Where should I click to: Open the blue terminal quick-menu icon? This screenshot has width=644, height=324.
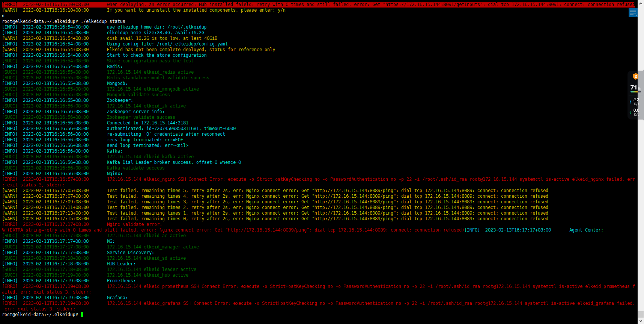pyautogui.click(x=633, y=12)
